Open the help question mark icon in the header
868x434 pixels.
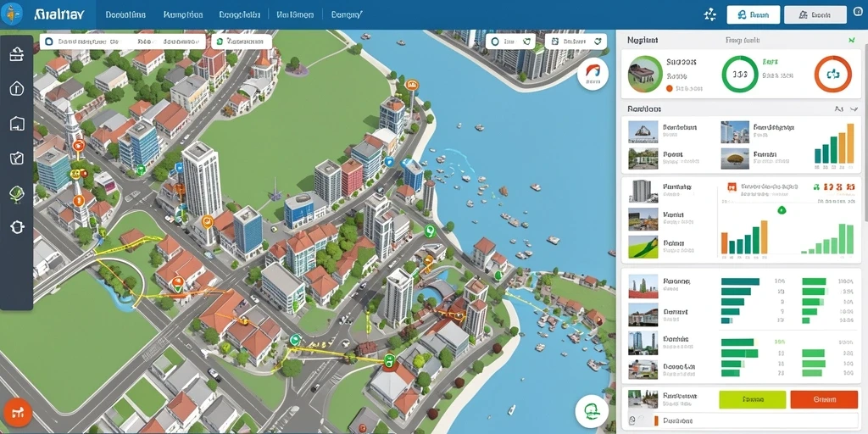tap(858, 12)
